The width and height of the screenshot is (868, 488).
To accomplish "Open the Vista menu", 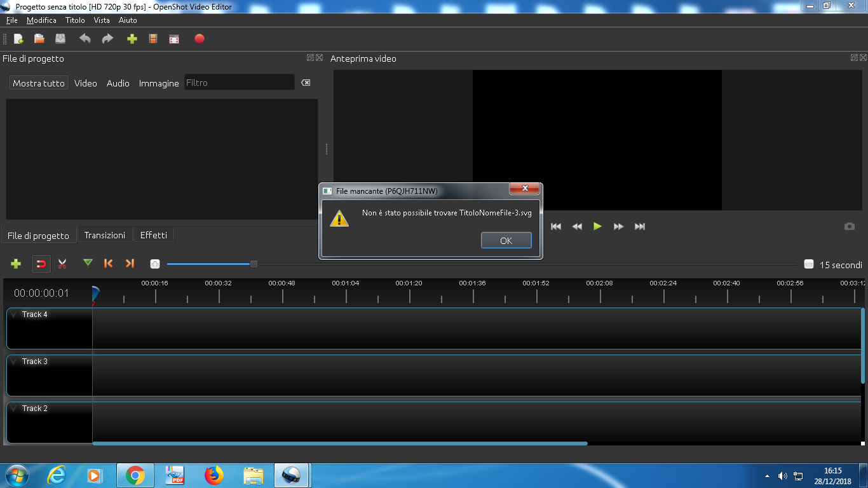I will 102,20.
